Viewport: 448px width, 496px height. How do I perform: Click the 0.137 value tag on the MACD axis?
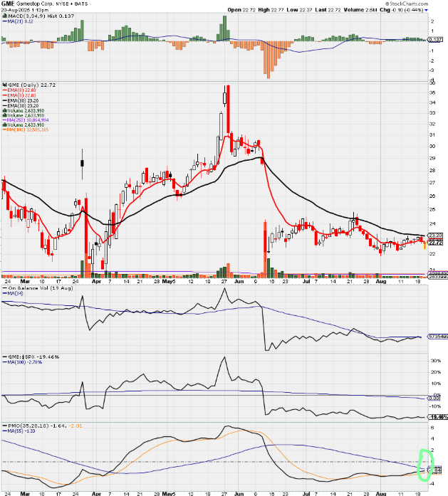(434, 40)
